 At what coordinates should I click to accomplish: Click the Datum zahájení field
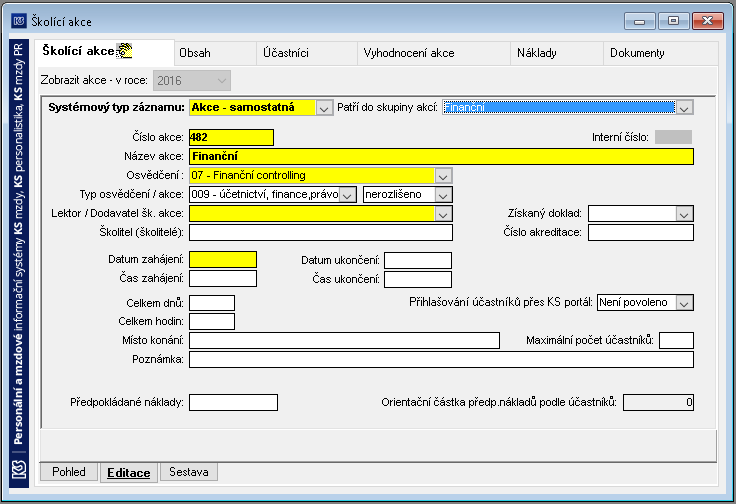coord(223,260)
